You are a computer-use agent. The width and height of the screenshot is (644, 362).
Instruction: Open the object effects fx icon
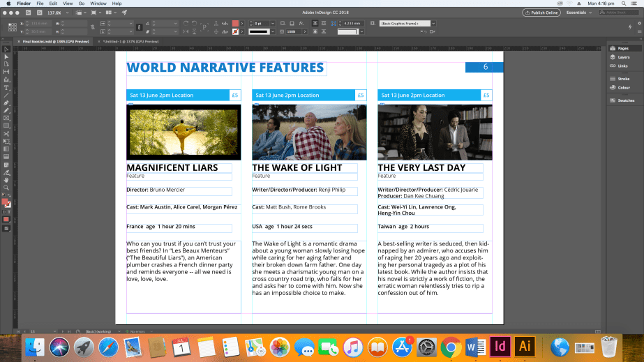(301, 24)
